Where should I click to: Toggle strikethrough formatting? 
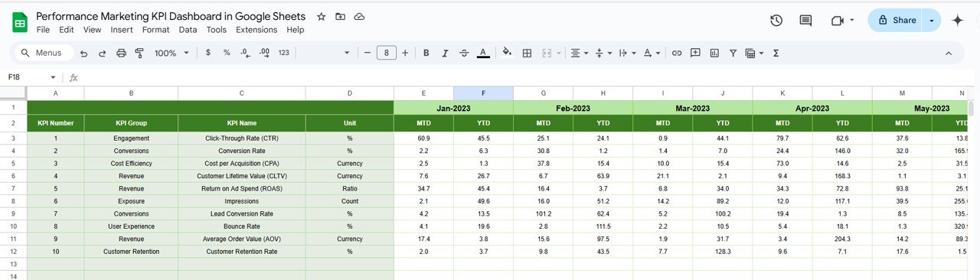[464, 53]
